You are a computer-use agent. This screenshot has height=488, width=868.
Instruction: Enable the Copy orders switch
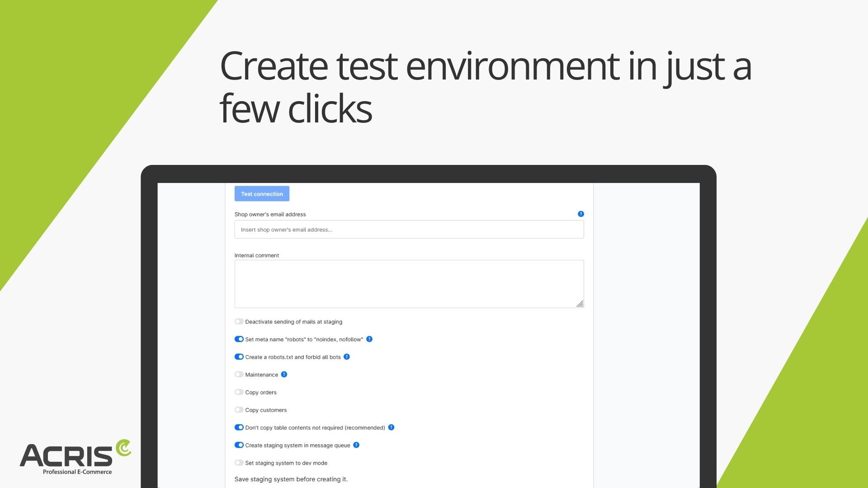pyautogui.click(x=239, y=392)
